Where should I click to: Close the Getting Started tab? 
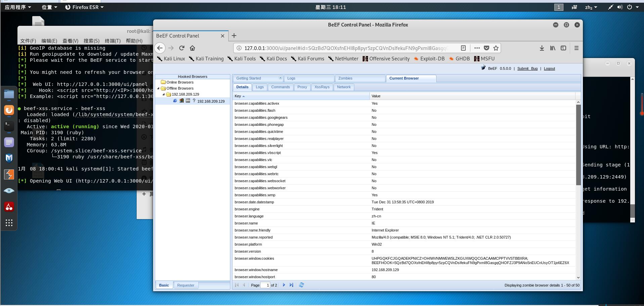point(280,78)
